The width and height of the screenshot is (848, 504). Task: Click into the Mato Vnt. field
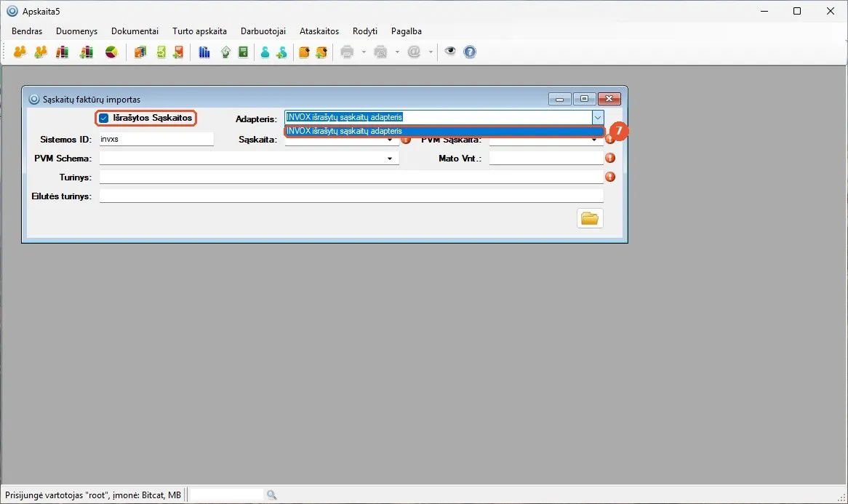546,158
